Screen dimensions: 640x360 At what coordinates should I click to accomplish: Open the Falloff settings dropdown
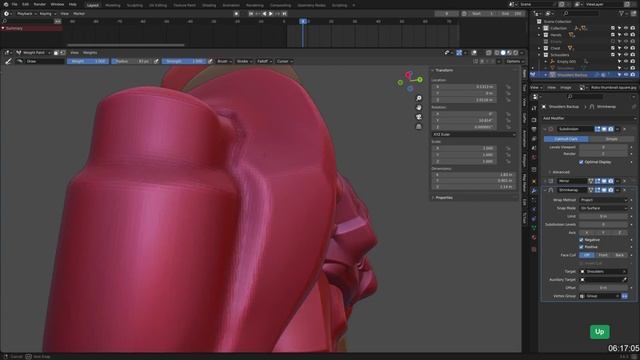[264, 61]
